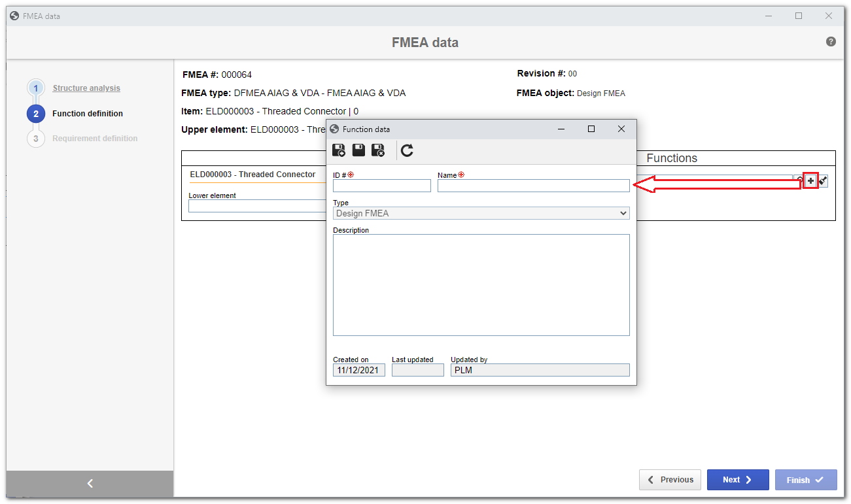Click the FMEA # 000064 text
This screenshot has height=504, width=851.
(217, 75)
